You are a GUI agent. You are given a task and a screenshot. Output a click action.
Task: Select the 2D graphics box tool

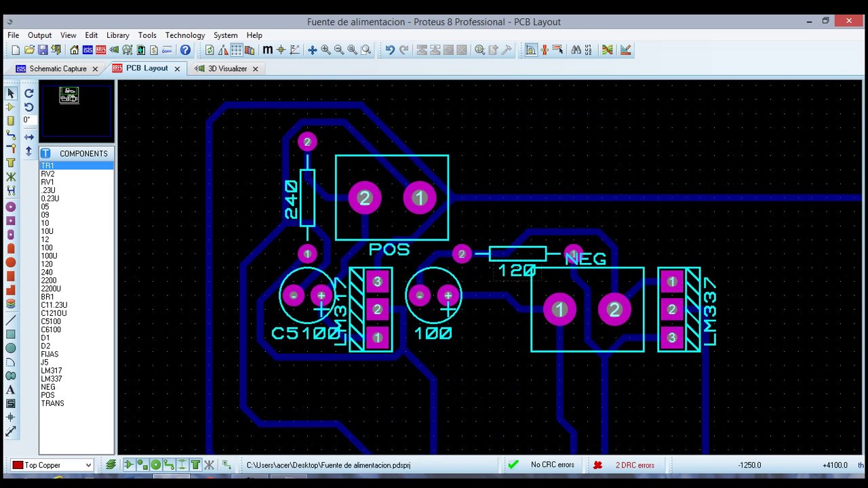[x=11, y=334]
